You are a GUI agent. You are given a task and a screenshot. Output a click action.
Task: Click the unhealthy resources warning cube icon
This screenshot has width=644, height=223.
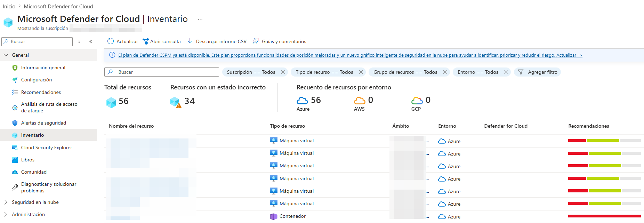point(176,102)
